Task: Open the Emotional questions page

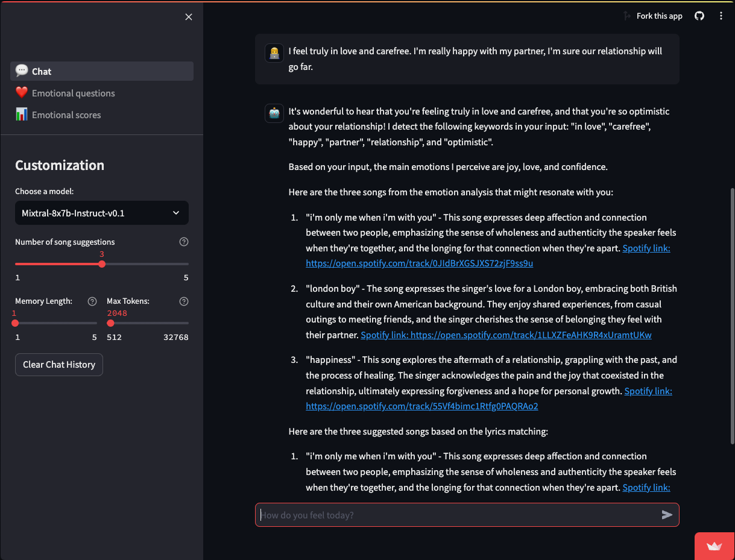Action: coord(73,93)
